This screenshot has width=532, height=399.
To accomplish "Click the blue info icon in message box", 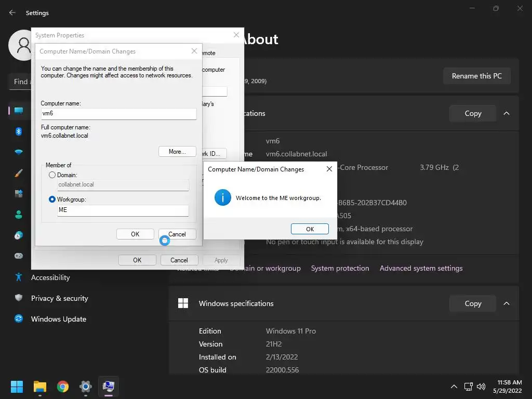I will [222, 197].
